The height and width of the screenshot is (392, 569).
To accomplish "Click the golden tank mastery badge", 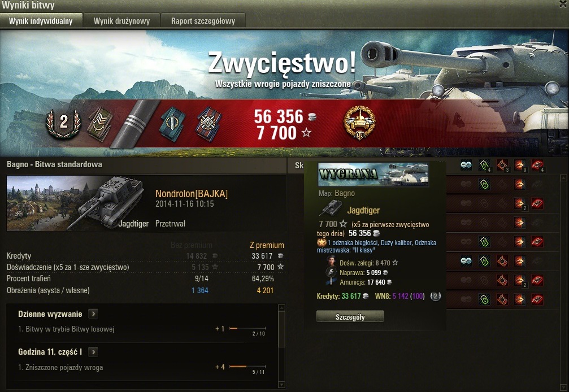I will click(359, 123).
